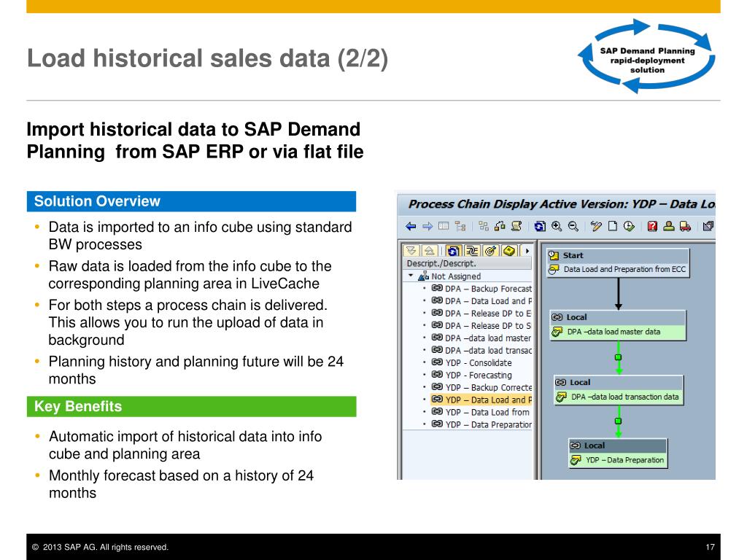747x560 pixels.
Task: Click the refresh icon in tree panel
Action: pyautogui.click(x=454, y=251)
